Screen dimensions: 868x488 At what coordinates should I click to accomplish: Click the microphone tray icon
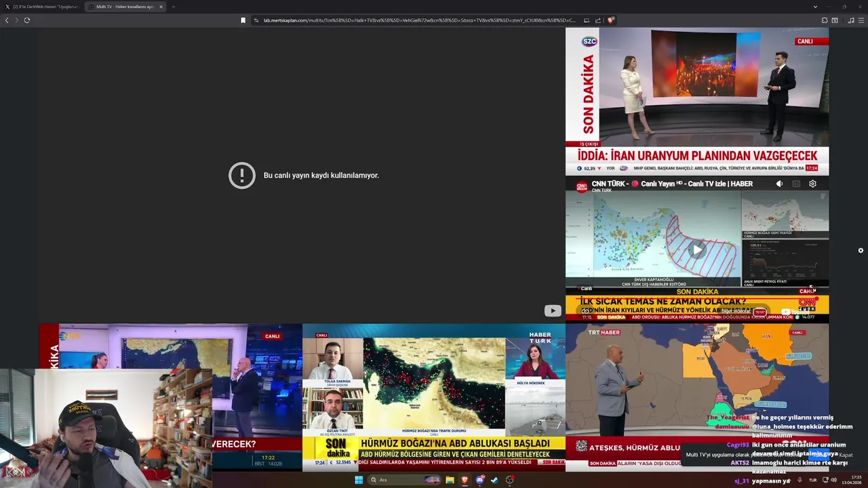point(800,480)
